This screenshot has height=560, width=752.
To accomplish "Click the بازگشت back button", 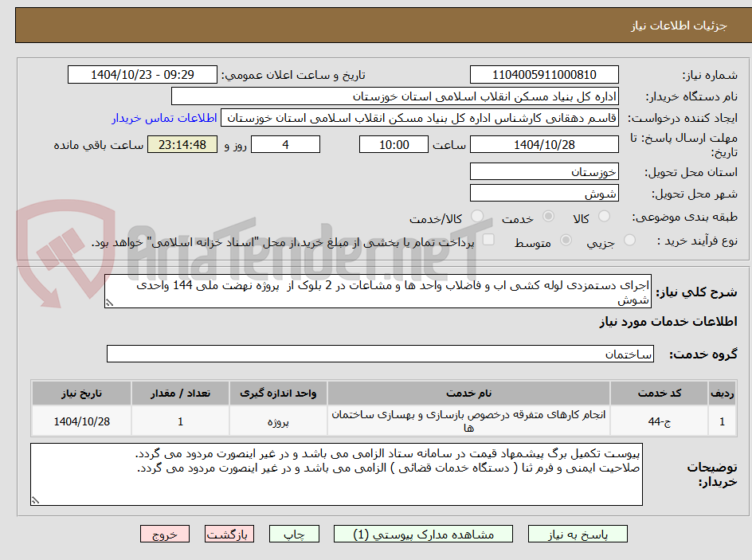I will 229,534.
